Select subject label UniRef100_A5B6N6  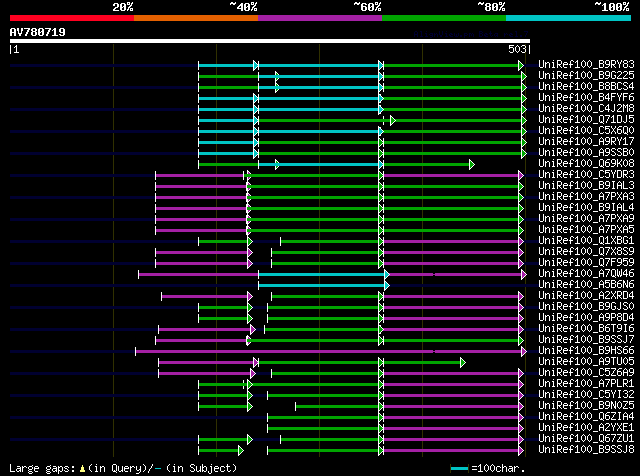tap(586, 285)
